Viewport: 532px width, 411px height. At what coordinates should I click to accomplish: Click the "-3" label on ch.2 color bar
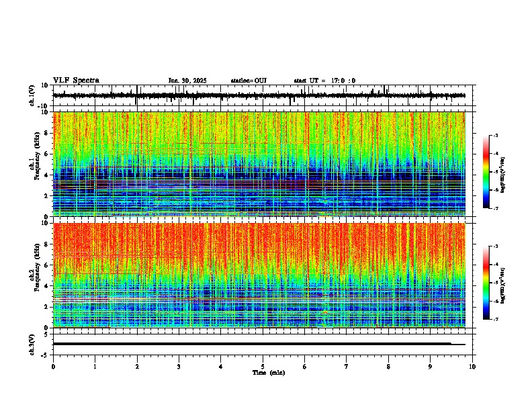coord(495,246)
